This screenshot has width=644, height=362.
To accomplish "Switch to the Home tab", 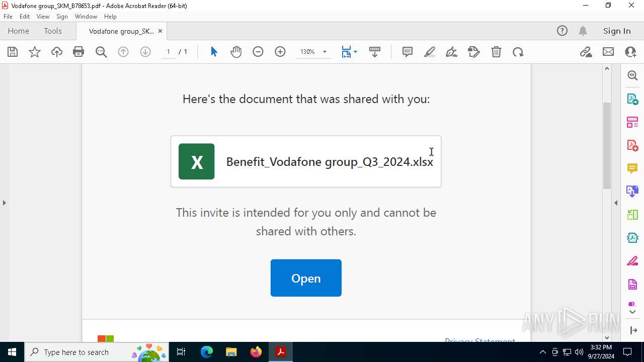I will pyautogui.click(x=19, y=31).
